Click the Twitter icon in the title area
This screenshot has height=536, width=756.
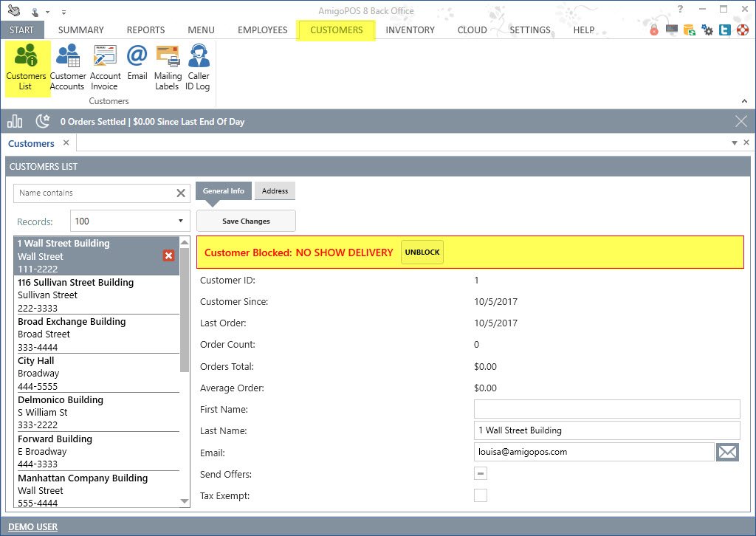click(x=724, y=30)
